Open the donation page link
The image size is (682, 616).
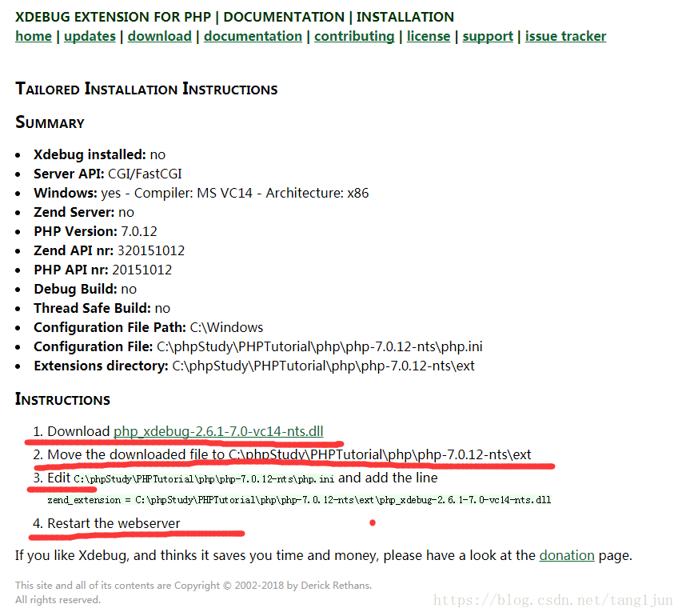[567, 555]
